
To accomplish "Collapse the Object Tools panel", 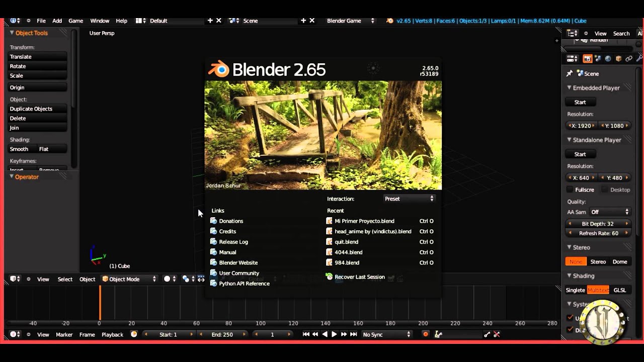I will point(12,33).
